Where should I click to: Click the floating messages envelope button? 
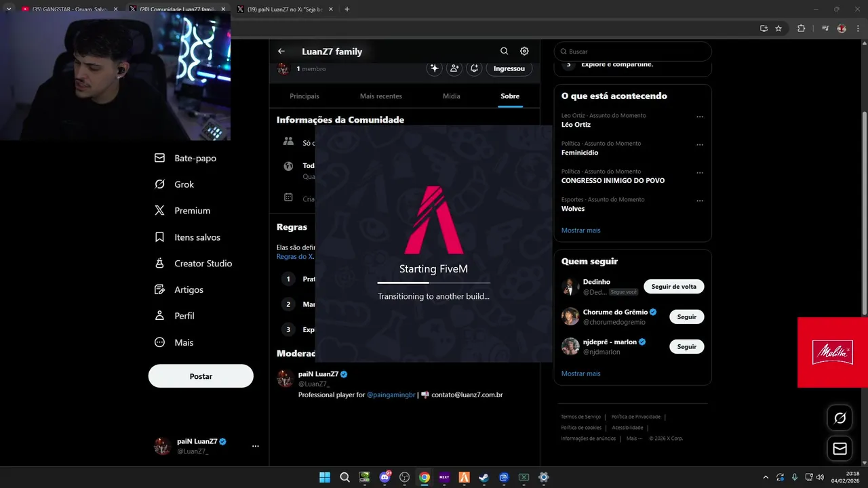[840, 449]
